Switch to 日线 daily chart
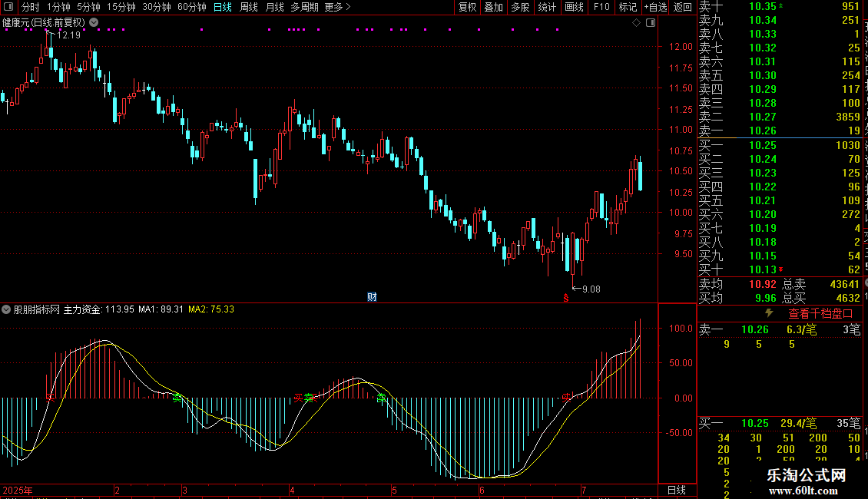 click(x=223, y=7)
